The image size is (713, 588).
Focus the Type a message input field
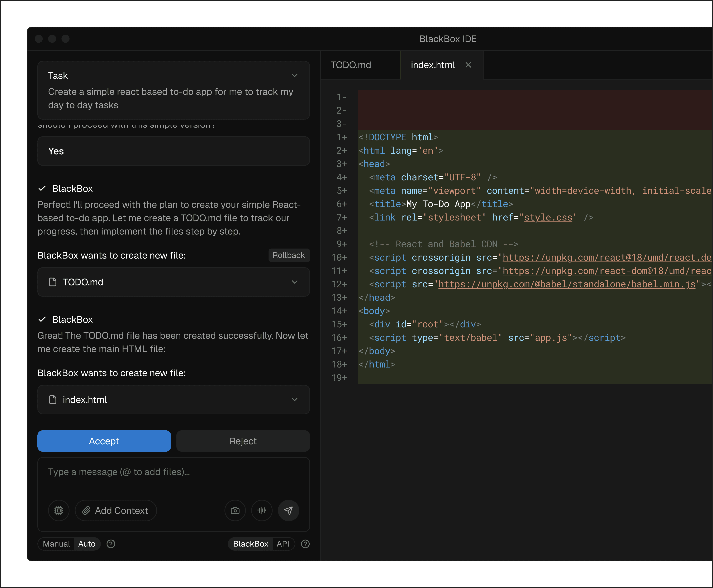click(x=174, y=472)
